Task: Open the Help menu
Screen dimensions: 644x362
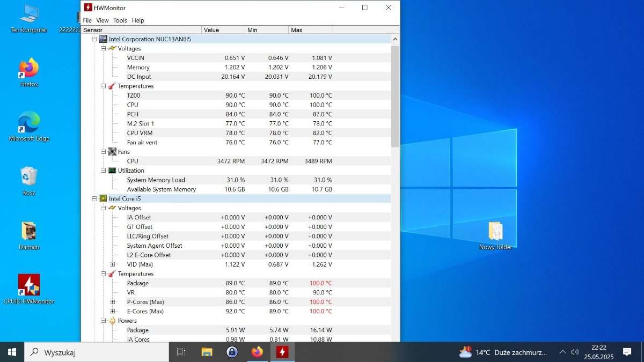Action: 138,20
